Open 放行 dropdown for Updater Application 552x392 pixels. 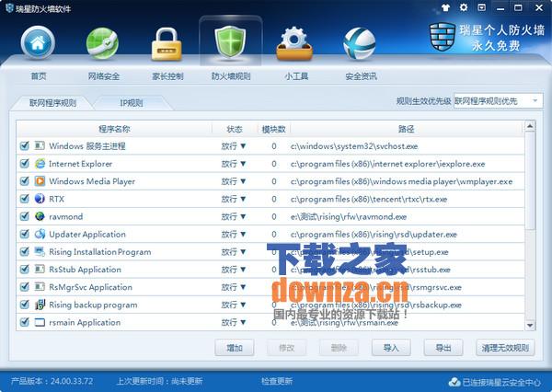[x=234, y=234]
